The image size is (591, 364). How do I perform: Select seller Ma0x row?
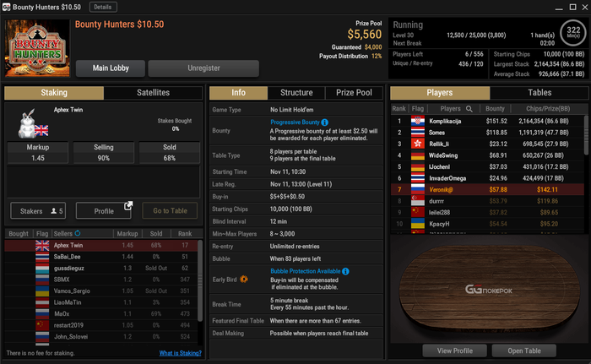tap(101, 314)
